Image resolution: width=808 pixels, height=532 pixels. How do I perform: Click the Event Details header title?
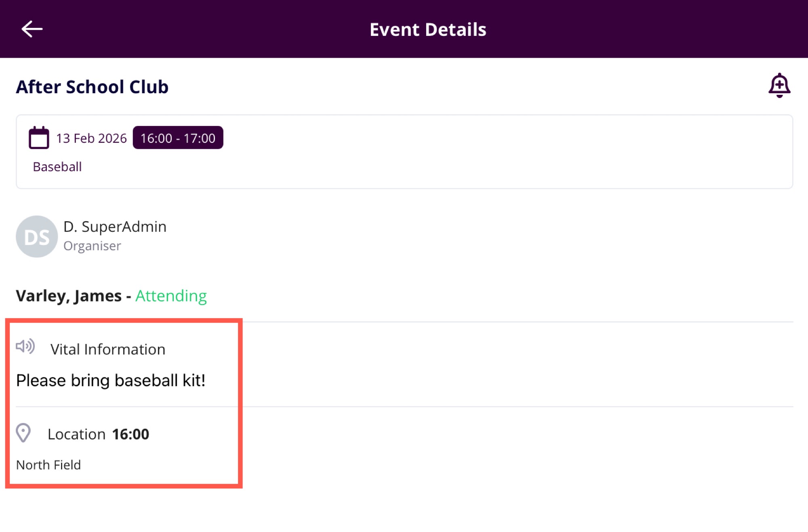click(428, 29)
